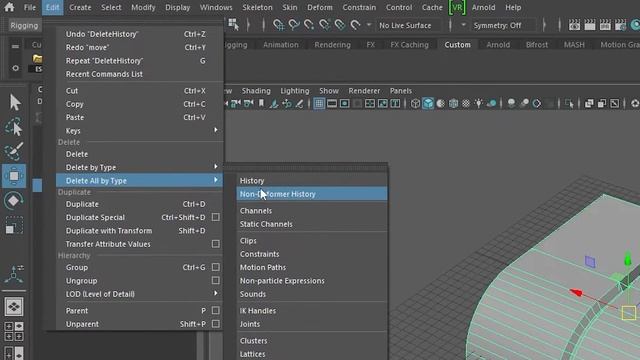Image resolution: width=640 pixels, height=360 pixels.
Task: Open Group option box
Action: tap(216, 267)
